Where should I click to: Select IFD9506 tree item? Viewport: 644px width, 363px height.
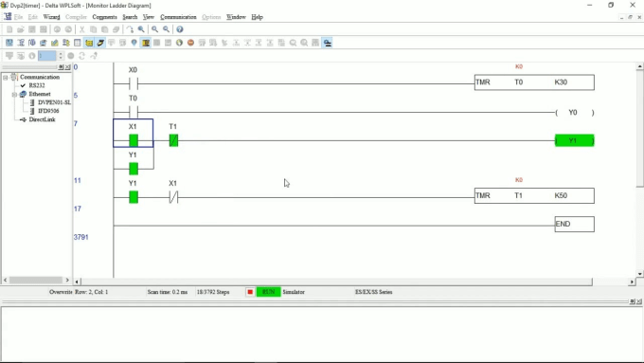tap(48, 111)
